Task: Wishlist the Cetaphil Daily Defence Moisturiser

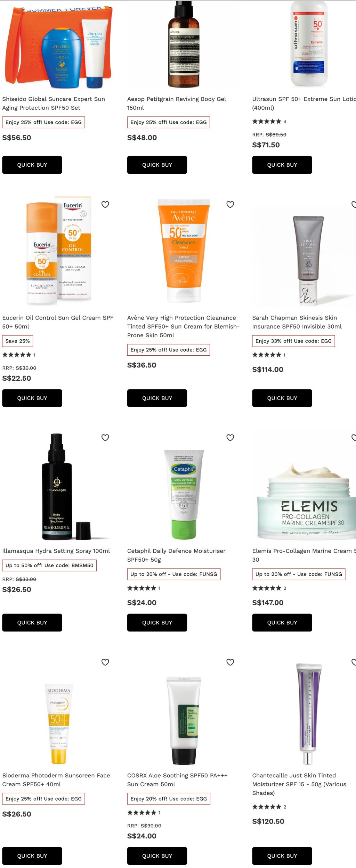Action: click(230, 438)
